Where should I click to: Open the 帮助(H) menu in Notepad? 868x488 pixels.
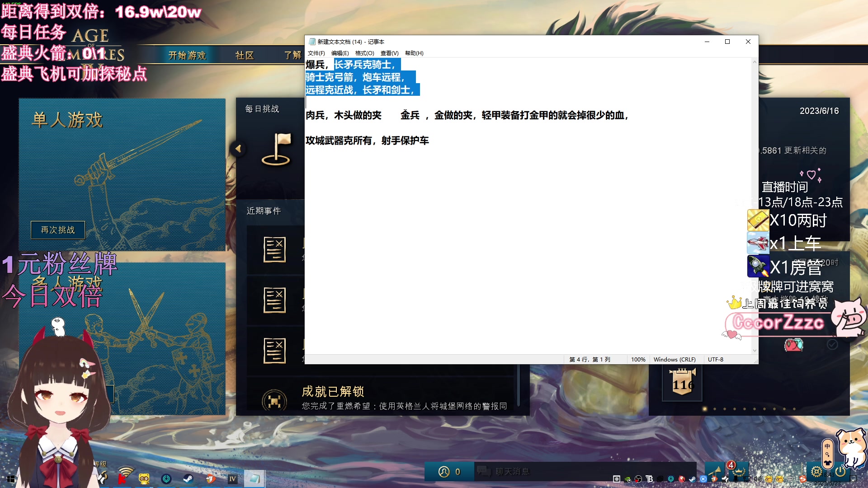414,53
